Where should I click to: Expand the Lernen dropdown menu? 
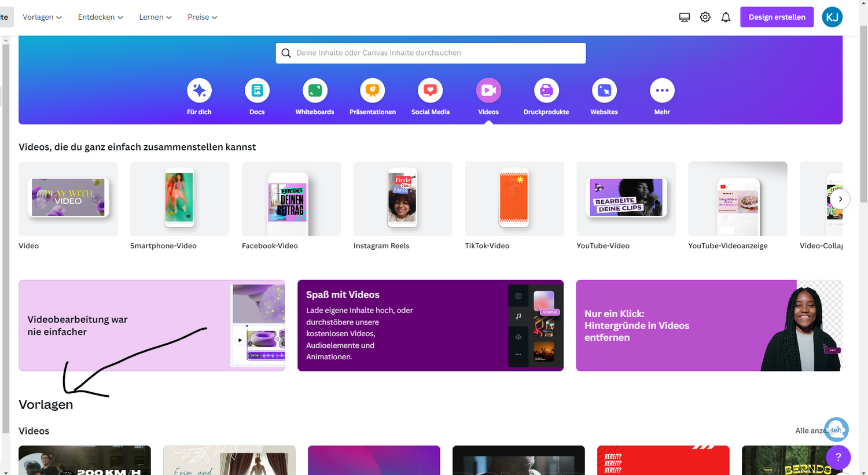click(155, 17)
